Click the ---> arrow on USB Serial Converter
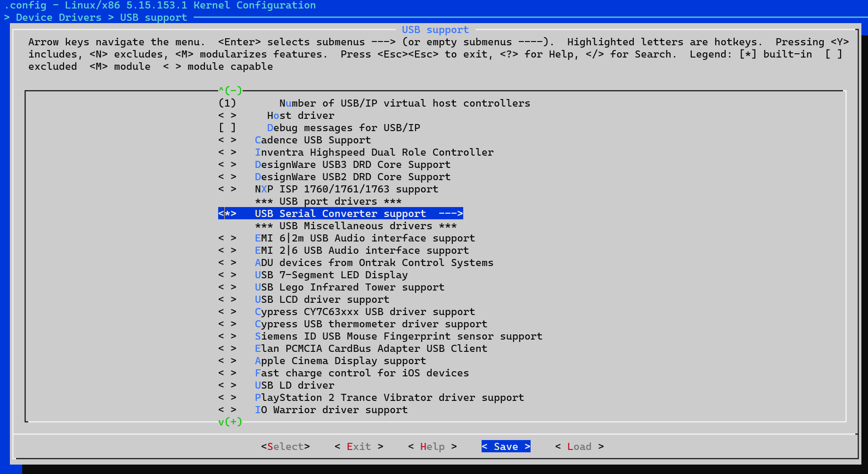This screenshot has height=474, width=868. [450, 214]
